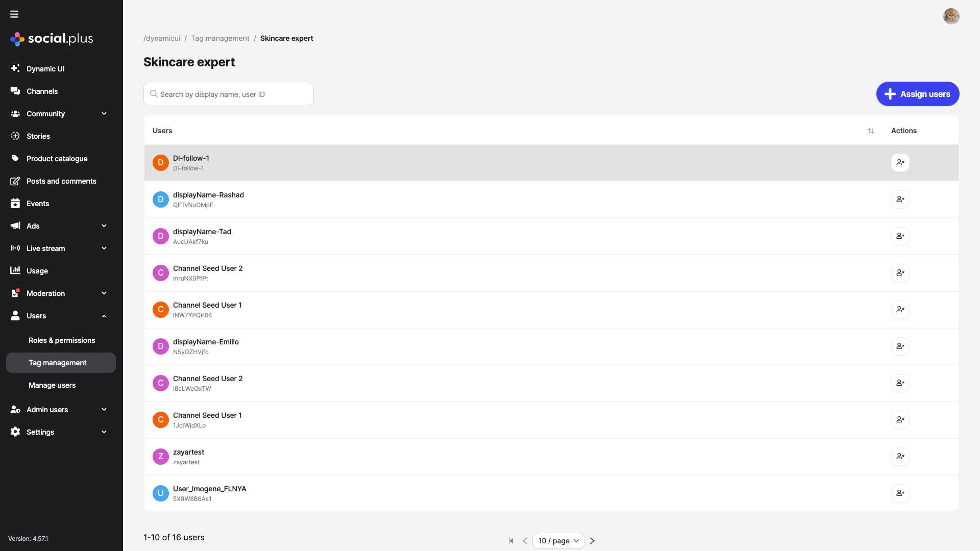Open Posts and comments via its icon
Image resolution: width=980 pixels, height=551 pixels.
[x=15, y=181]
